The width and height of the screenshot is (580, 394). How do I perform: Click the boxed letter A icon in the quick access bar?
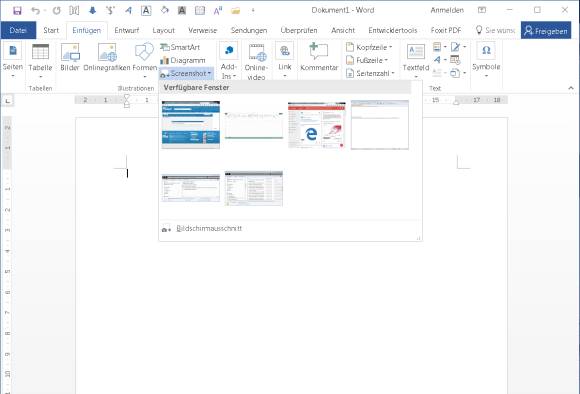tap(146, 11)
